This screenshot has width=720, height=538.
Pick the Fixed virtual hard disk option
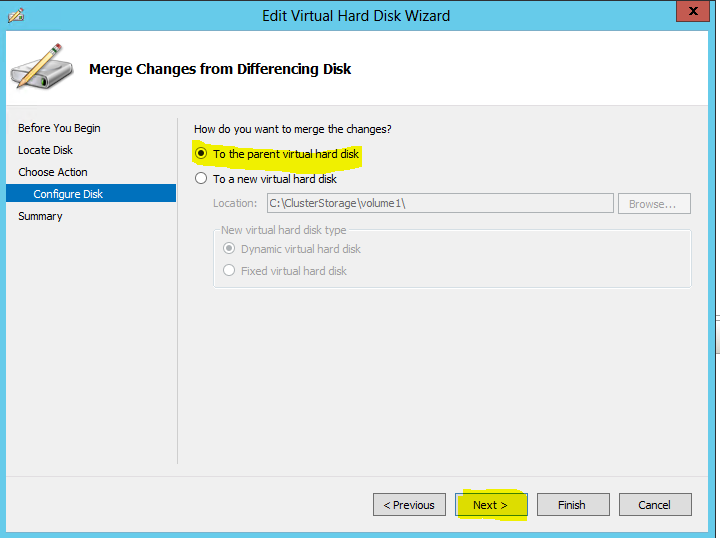229,271
